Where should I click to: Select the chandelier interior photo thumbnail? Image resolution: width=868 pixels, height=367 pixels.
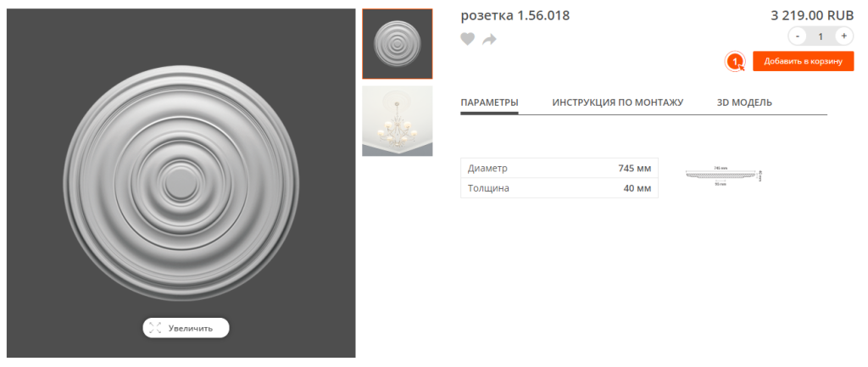[x=398, y=120]
